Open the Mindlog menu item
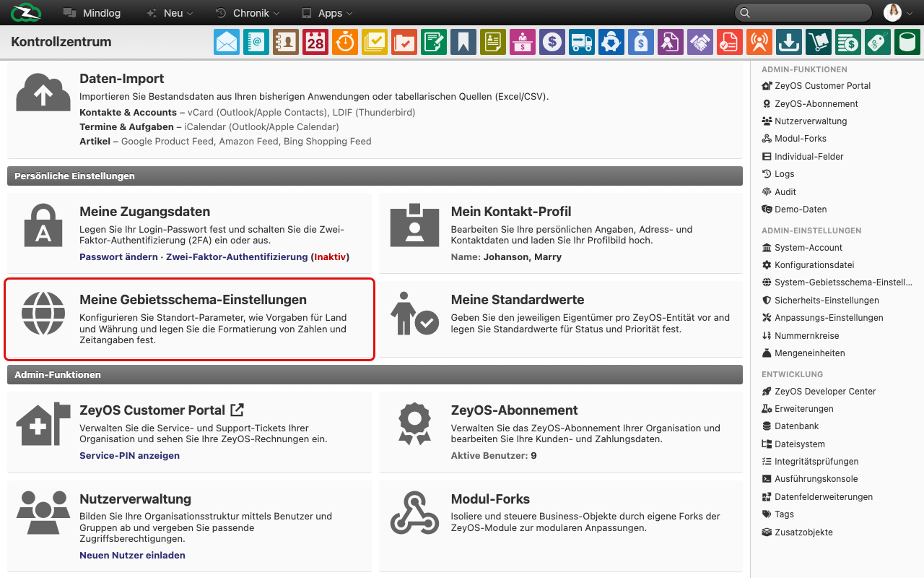 (x=92, y=13)
